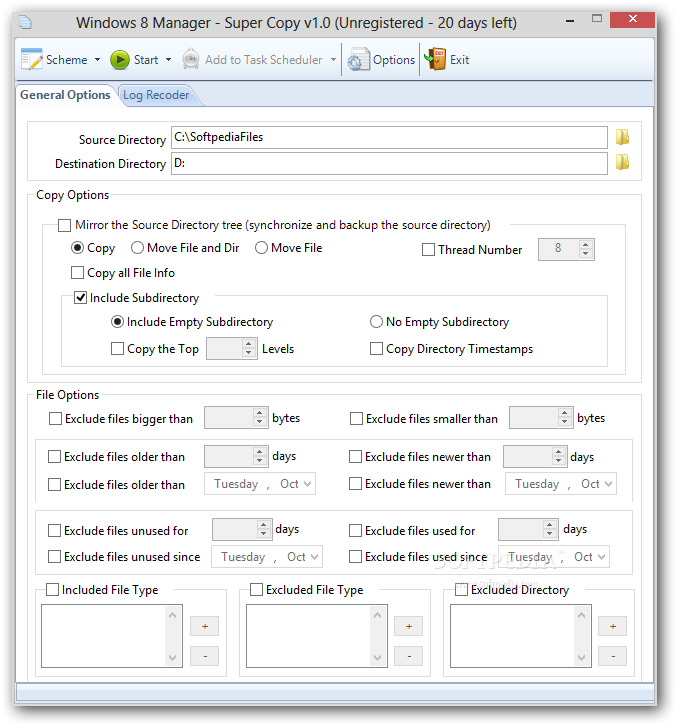Enable Copy the Top Levels checkbox
This screenshot has width=677, height=726.
coord(117,349)
